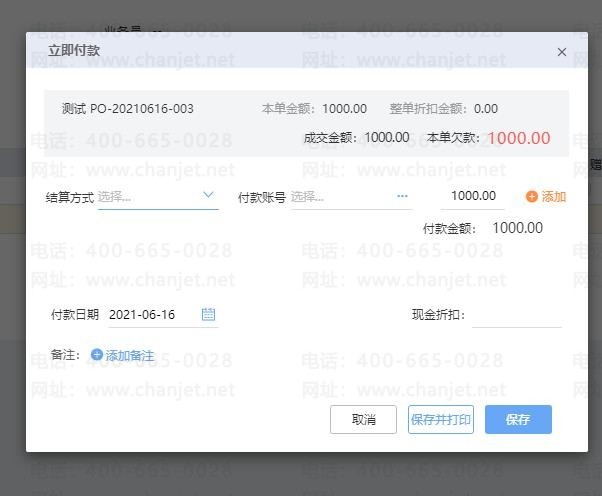
Task: Click the 添加备注 link
Action: (x=130, y=355)
